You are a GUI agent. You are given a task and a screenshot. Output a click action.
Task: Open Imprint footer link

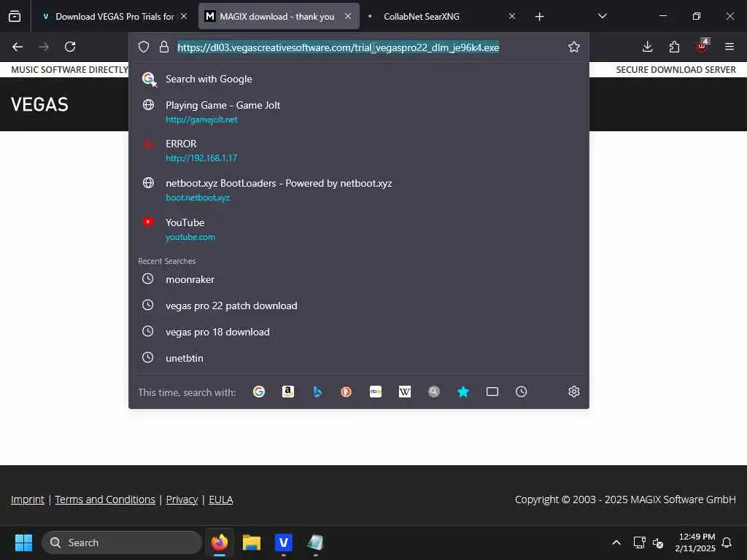(28, 499)
